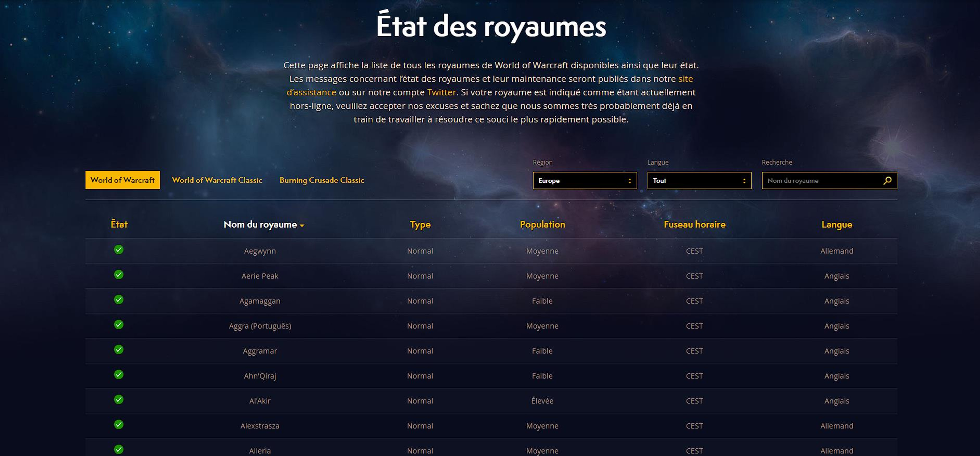Sort table by Langue column header

(837, 225)
